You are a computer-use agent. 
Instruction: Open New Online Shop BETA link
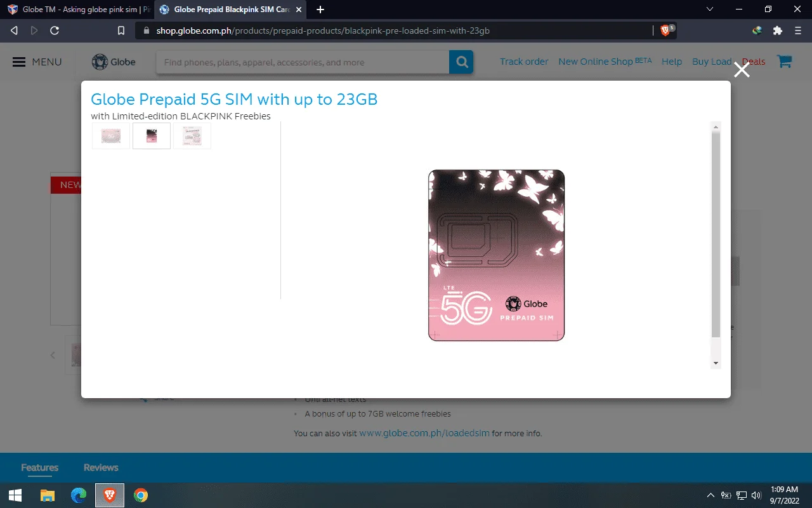tap(605, 62)
